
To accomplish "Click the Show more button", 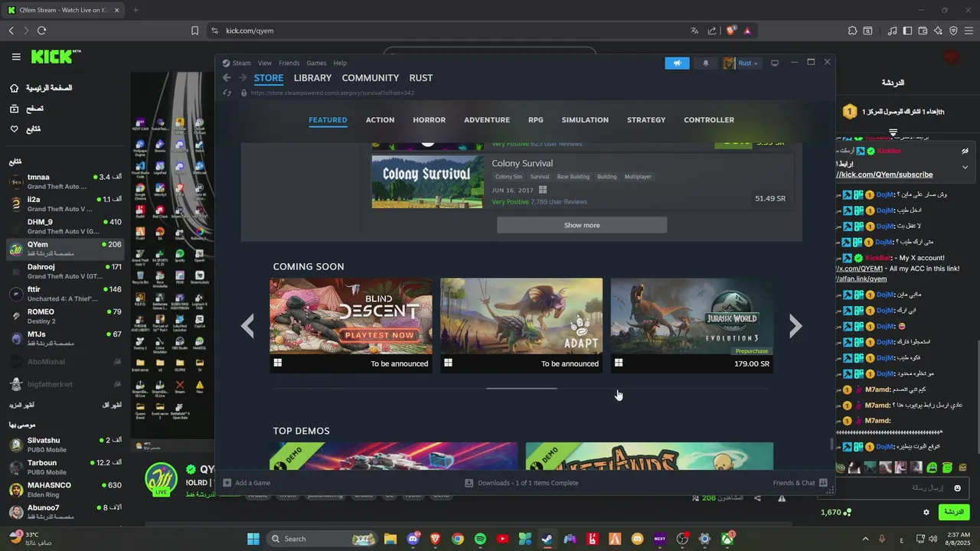I will [x=582, y=225].
